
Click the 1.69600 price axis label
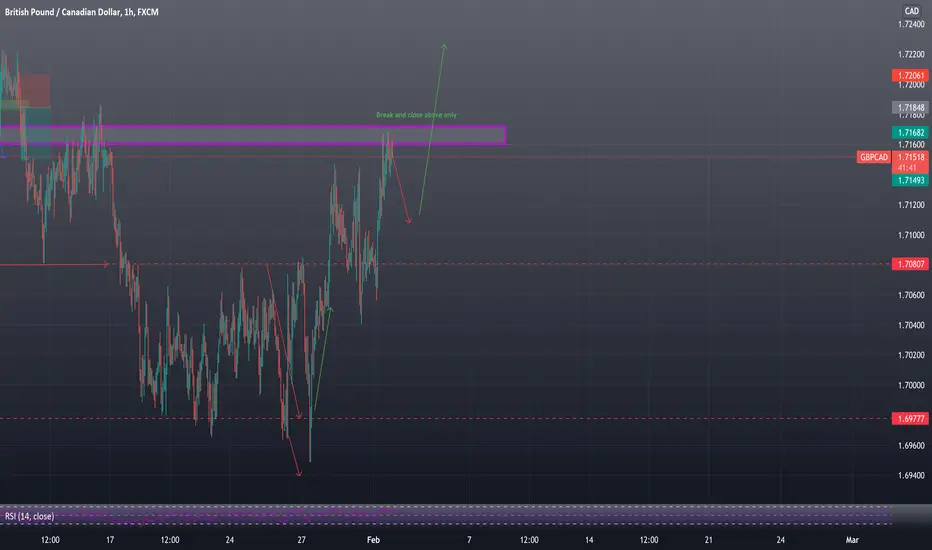click(x=911, y=445)
